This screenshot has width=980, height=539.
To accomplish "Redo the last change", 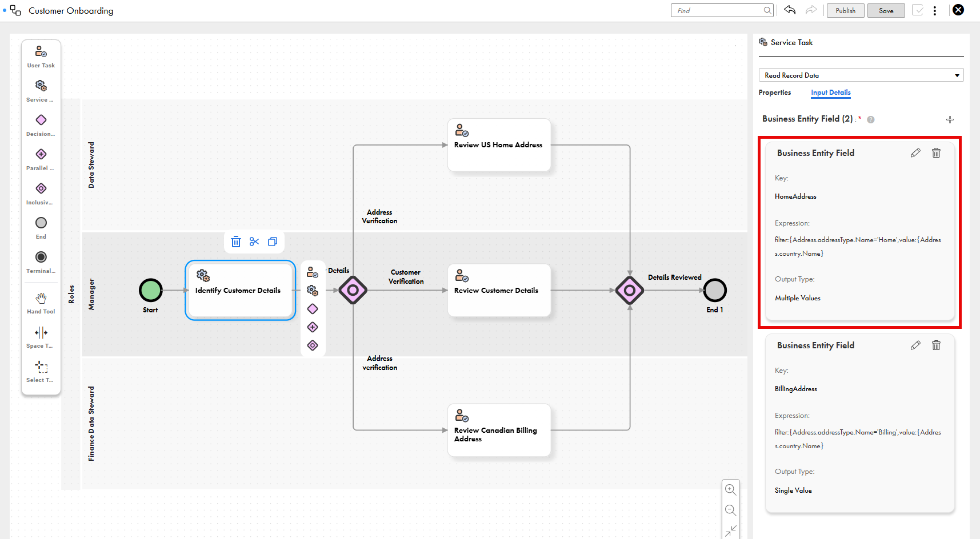I will [811, 10].
